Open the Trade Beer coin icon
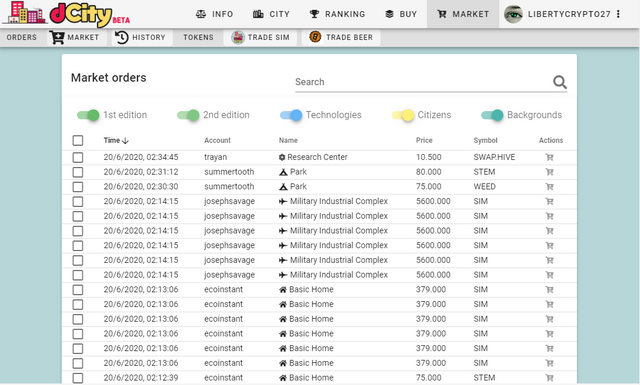The width and height of the screenshot is (640, 385). click(x=315, y=37)
